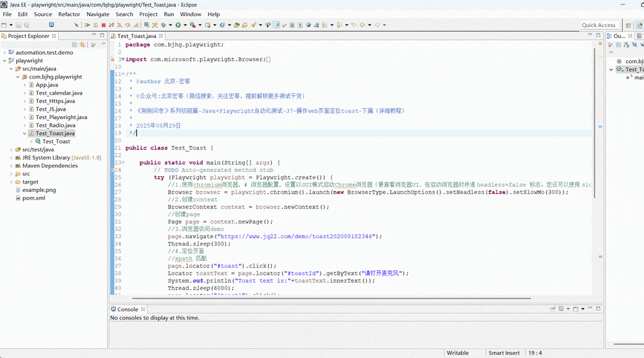The image size is (644, 358).
Task: Click the yellow Back navigation arrow
Action: click(362, 24)
